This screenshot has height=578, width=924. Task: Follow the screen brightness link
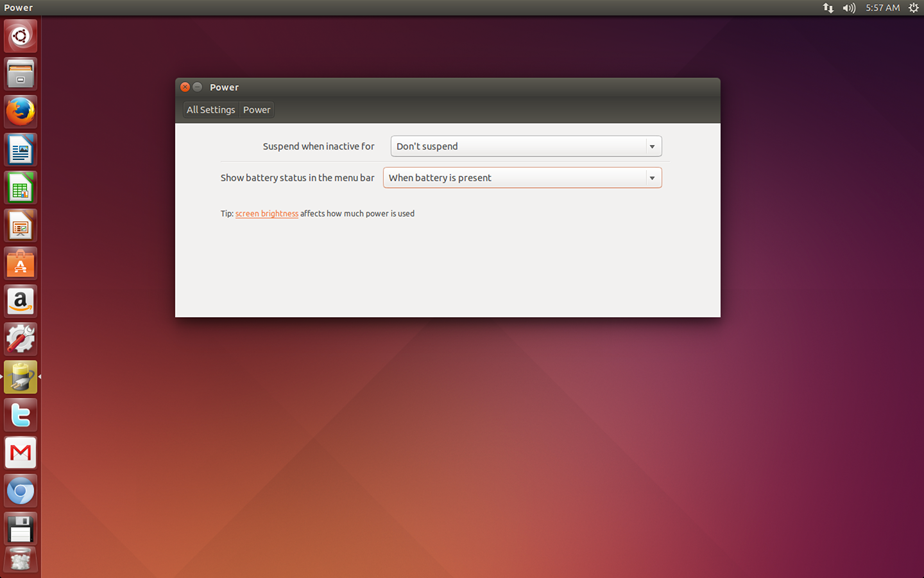pos(266,214)
